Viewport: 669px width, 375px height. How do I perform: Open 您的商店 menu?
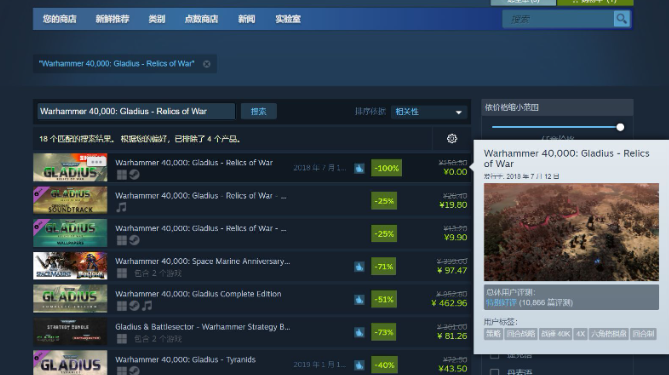pos(59,19)
